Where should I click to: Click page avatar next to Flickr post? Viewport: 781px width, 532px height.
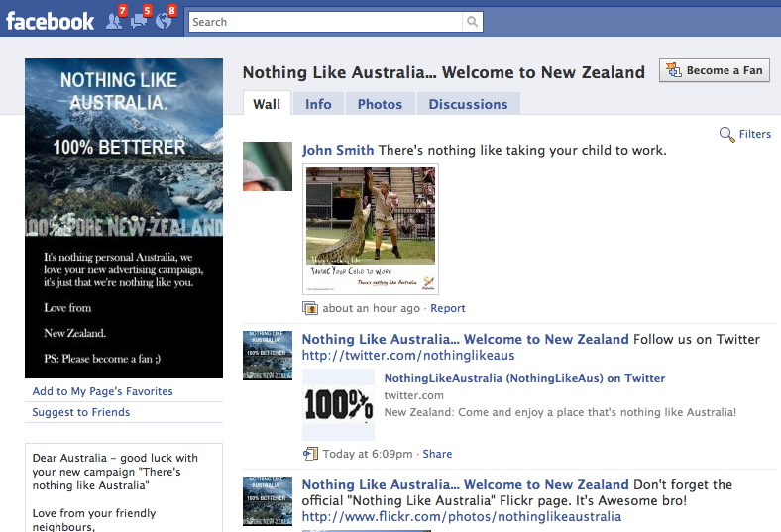pos(268,501)
